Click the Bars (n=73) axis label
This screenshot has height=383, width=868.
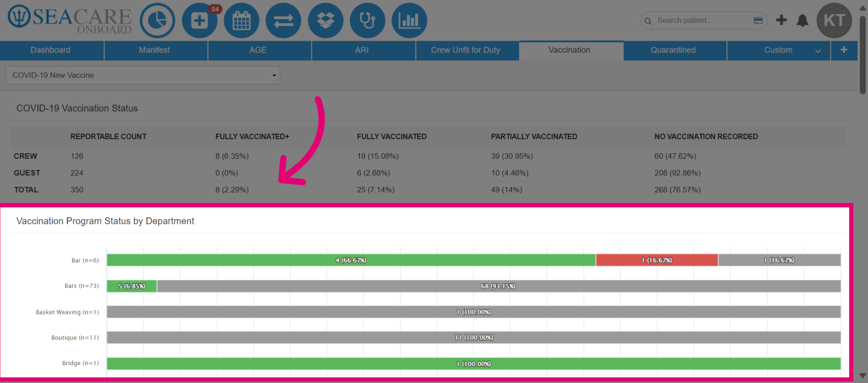[81, 286]
